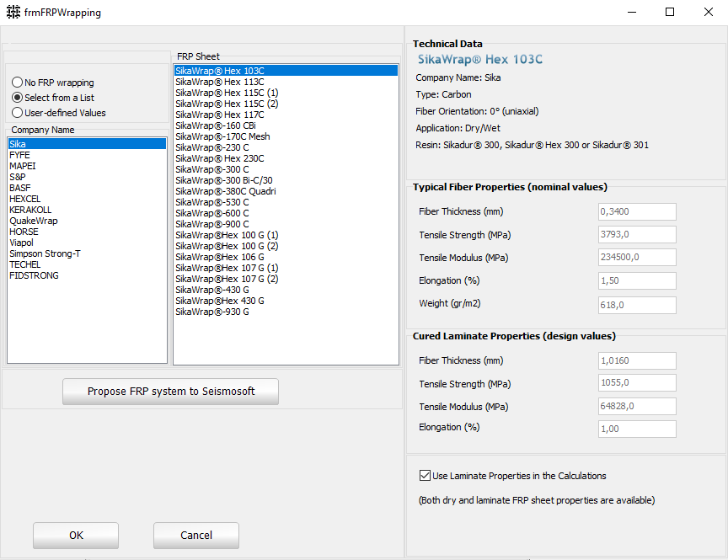Pick MAPEI from the company list

87,166
